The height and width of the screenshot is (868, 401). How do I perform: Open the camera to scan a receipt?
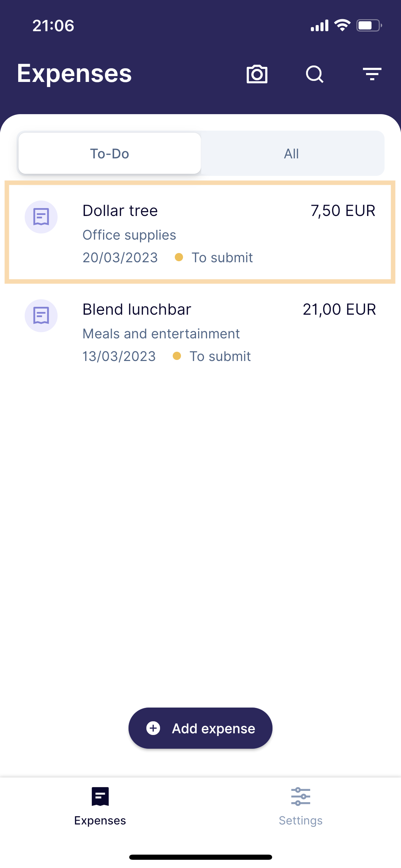(257, 74)
